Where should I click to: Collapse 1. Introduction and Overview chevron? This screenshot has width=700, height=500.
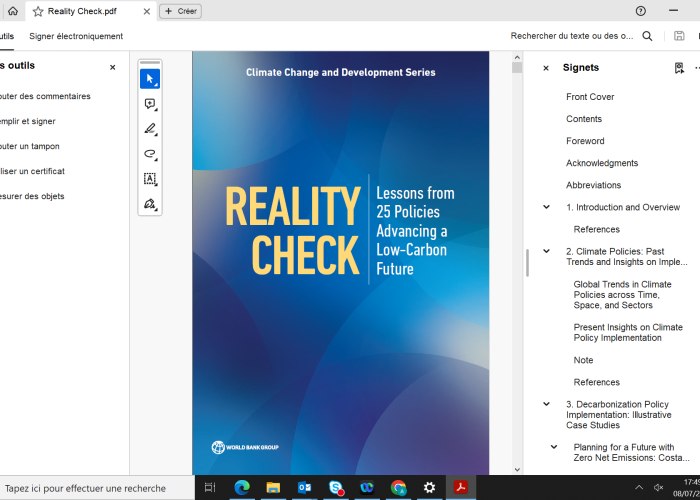coord(546,207)
